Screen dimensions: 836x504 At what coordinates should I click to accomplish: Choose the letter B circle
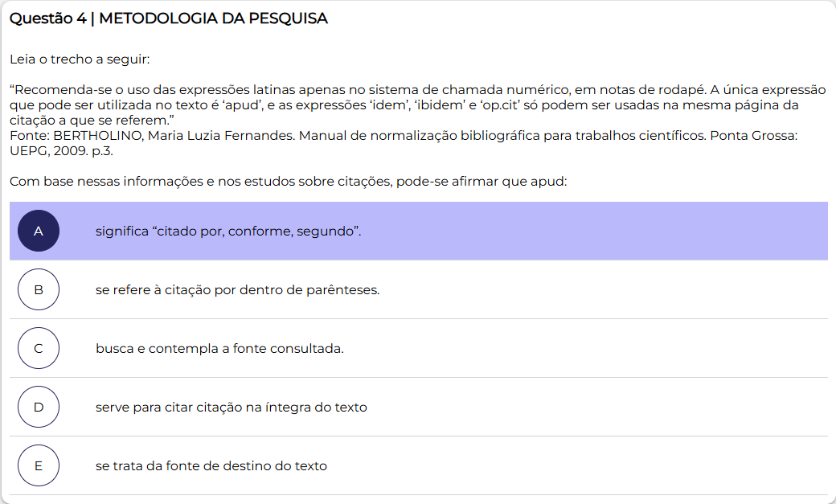point(39,289)
